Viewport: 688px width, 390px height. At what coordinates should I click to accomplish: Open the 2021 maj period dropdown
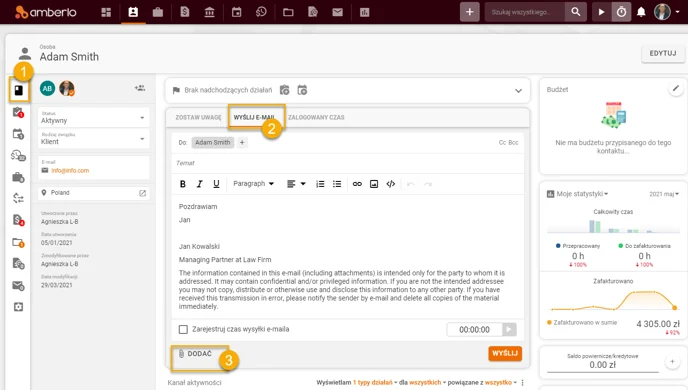click(x=663, y=194)
